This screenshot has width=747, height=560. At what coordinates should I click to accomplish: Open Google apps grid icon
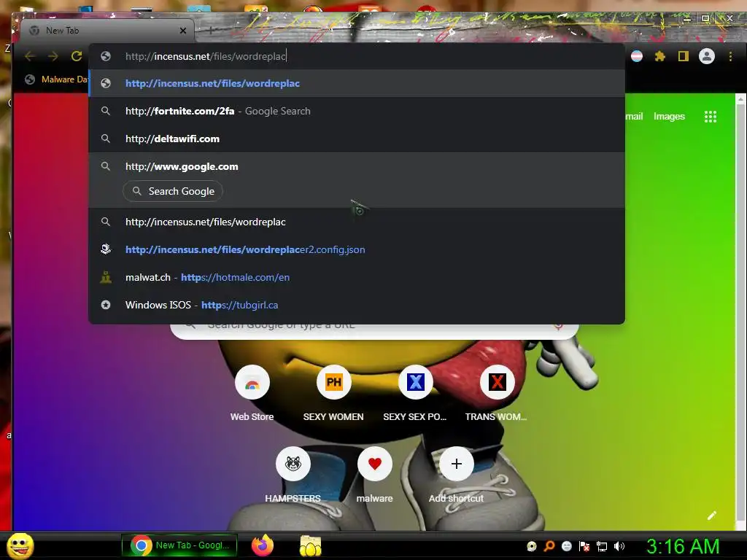711,117
